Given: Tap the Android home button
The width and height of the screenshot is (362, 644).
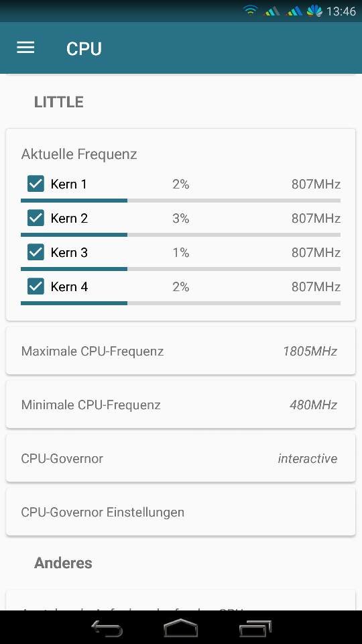Looking at the screenshot, I should 180,629.
